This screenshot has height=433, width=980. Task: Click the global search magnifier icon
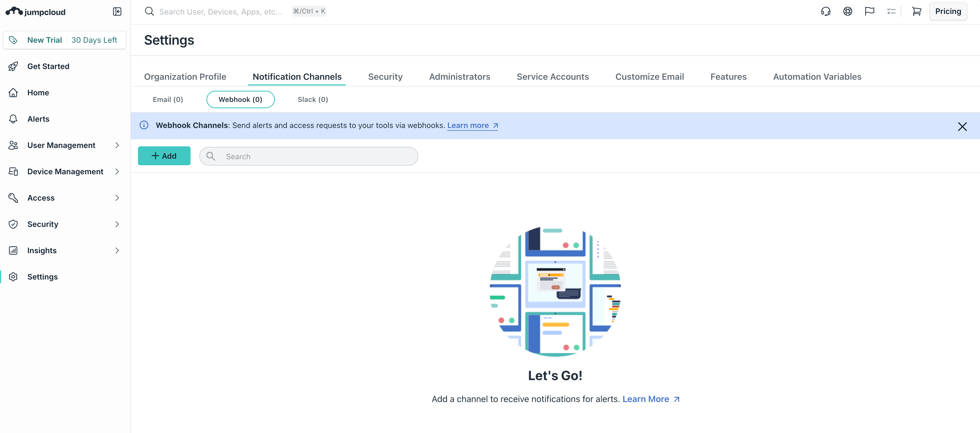(x=149, y=12)
